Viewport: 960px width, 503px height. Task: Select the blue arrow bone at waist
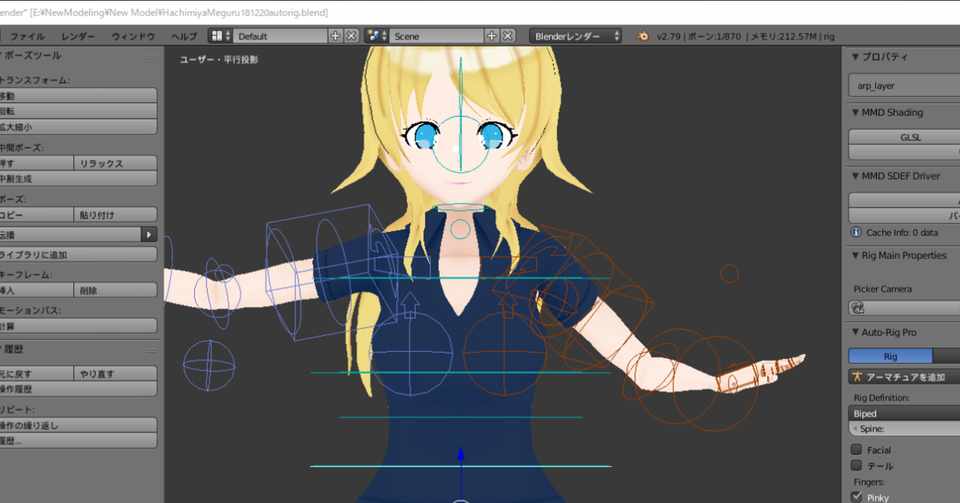460,455
